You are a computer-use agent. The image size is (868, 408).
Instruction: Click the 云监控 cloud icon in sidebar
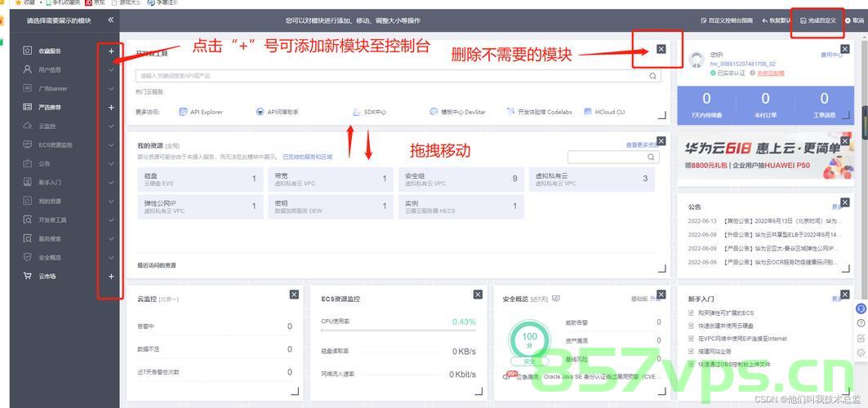tap(27, 126)
